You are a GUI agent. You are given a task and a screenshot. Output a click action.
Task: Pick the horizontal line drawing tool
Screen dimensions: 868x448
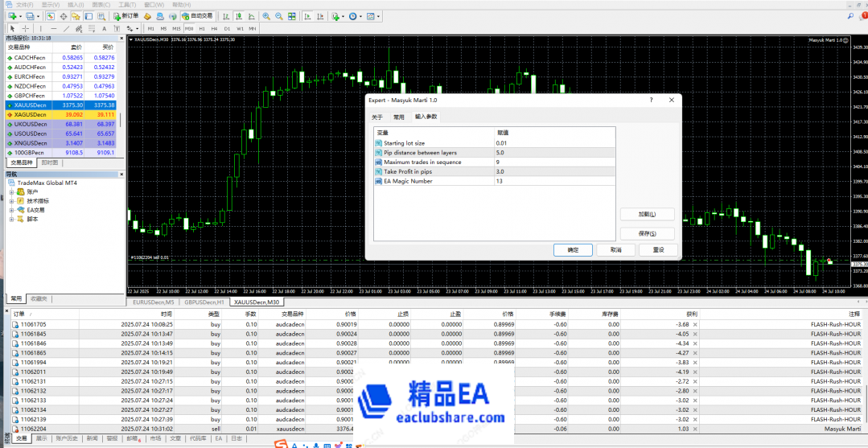(x=54, y=28)
